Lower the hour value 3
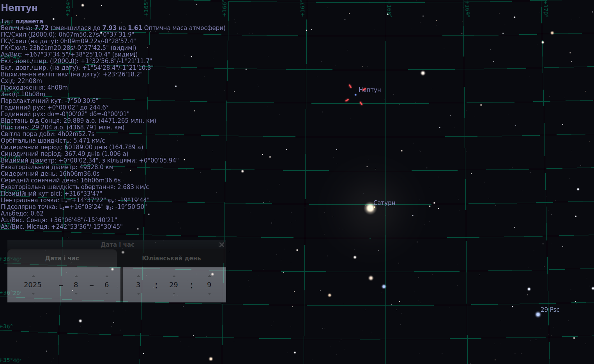Viewport: 594px width, 364px height. pos(138,293)
